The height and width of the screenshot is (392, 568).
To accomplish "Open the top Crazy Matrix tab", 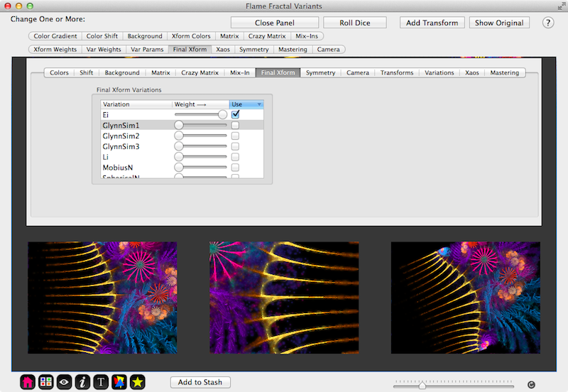I will point(267,36).
